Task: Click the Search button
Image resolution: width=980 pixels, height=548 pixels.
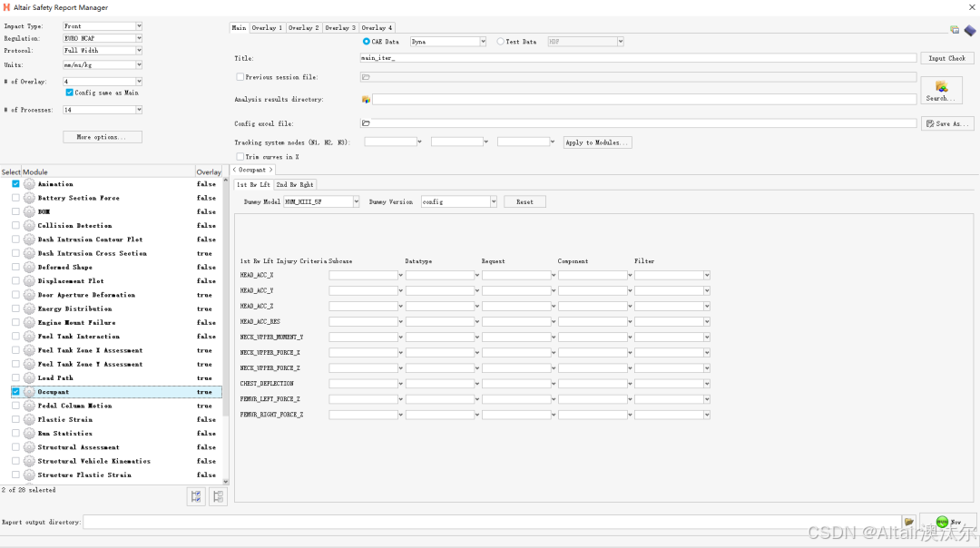Action: (x=941, y=91)
